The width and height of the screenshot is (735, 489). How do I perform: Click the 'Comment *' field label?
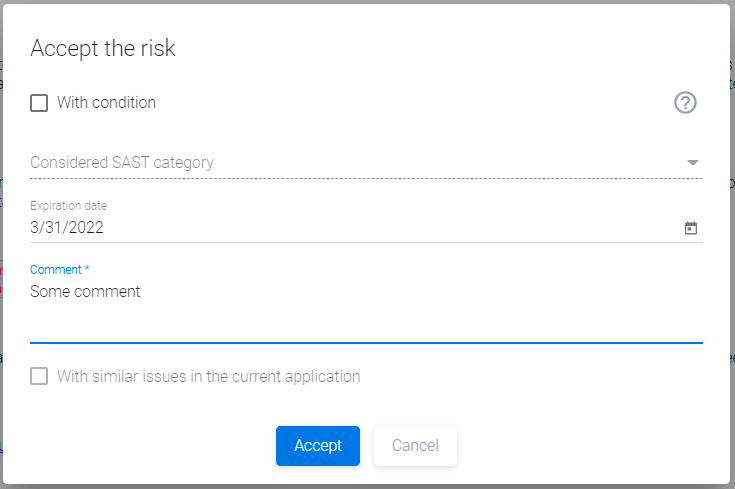[60, 270]
